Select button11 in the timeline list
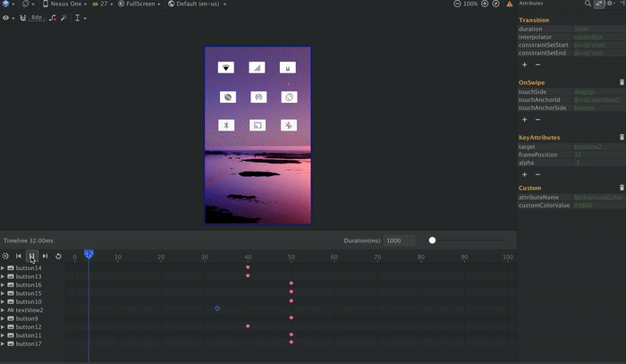This screenshot has width=626, height=364. pos(29,335)
